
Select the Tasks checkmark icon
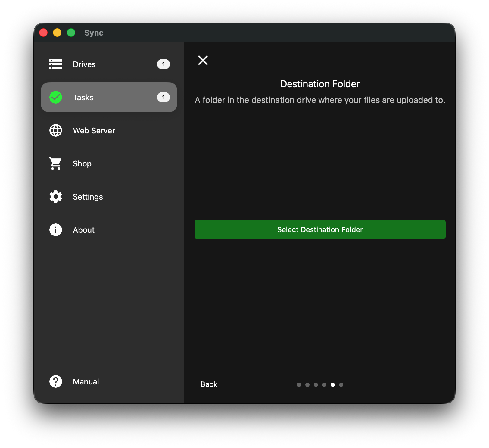[55, 97]
